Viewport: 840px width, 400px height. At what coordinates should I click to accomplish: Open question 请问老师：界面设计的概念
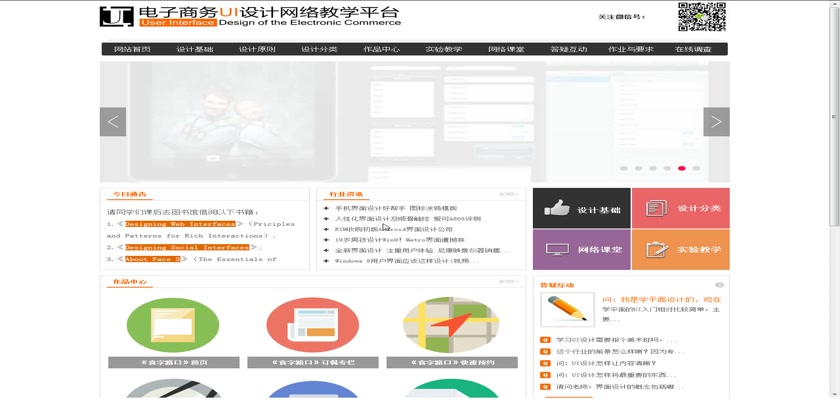pos(620,387)
